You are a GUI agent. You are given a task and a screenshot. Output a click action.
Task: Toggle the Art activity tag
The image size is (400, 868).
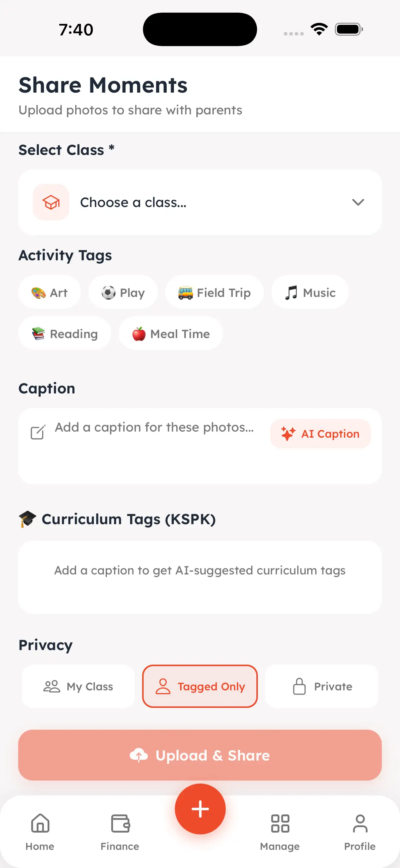(x=50, y=292)
